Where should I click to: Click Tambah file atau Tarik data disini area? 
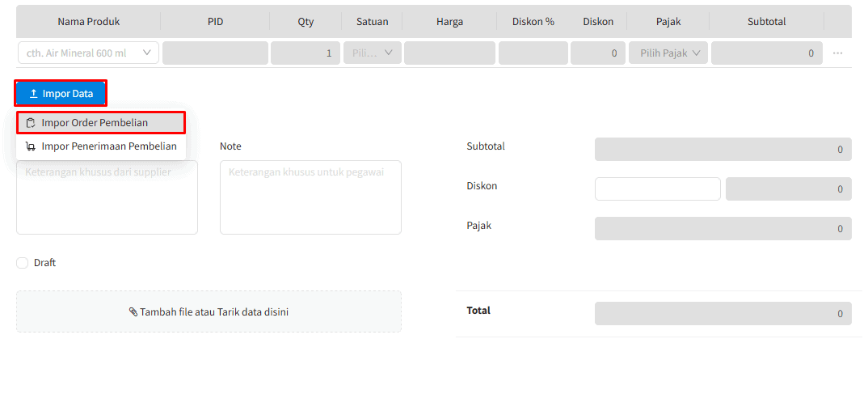pos(209,311)
